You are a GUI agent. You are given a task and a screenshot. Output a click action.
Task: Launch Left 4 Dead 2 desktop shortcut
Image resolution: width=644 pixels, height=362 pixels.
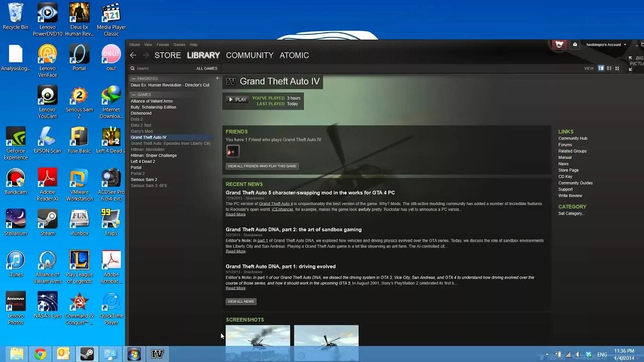111,140
